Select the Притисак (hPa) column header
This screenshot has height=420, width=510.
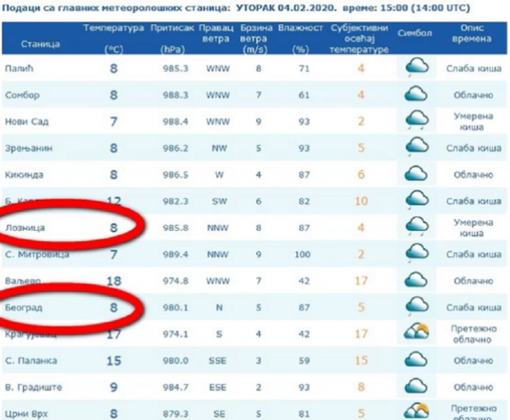(172, 38)
